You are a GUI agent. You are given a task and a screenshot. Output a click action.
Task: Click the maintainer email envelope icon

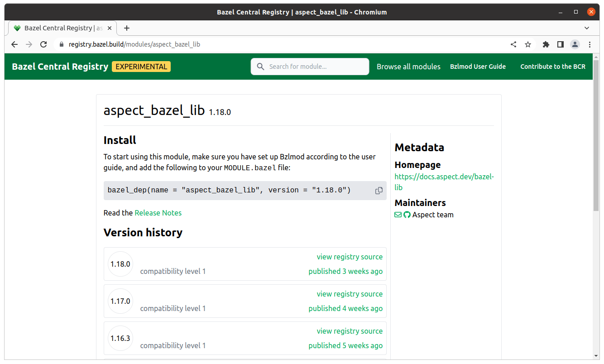click(398, 215)
